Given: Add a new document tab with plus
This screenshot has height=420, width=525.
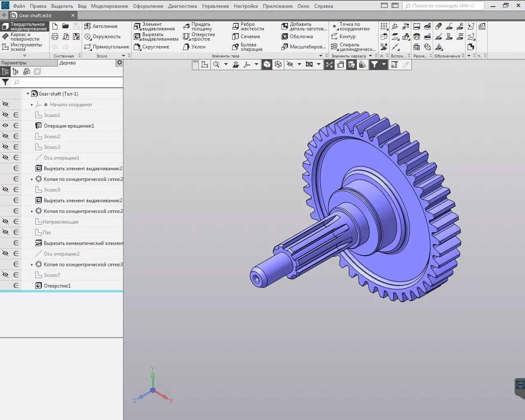Looking at the screenshot, I should 4,15.
